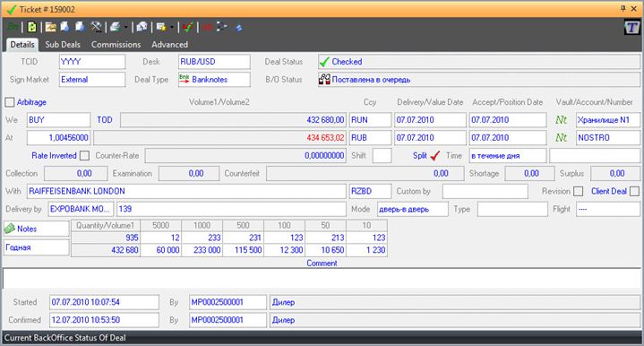Expand the printer options dropdown arrow
Viewport: 644px width, 346px height.
pos(125,28)
